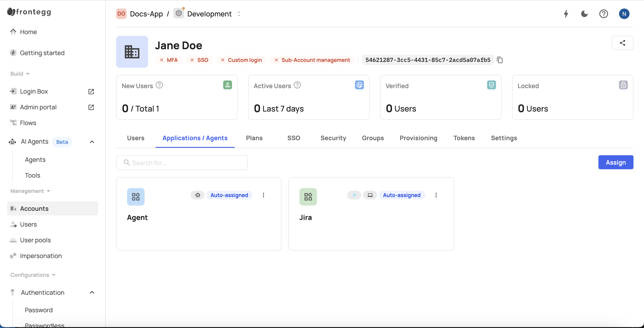Select Accounts in the sidebar
644x328 pixels.
click(34, 208)
